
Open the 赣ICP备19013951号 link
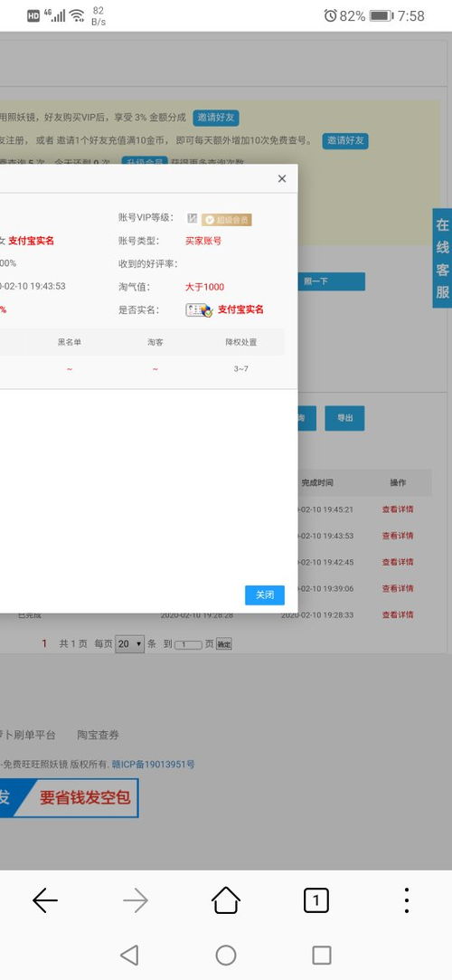pyautogui.click(x=153, y=765)
